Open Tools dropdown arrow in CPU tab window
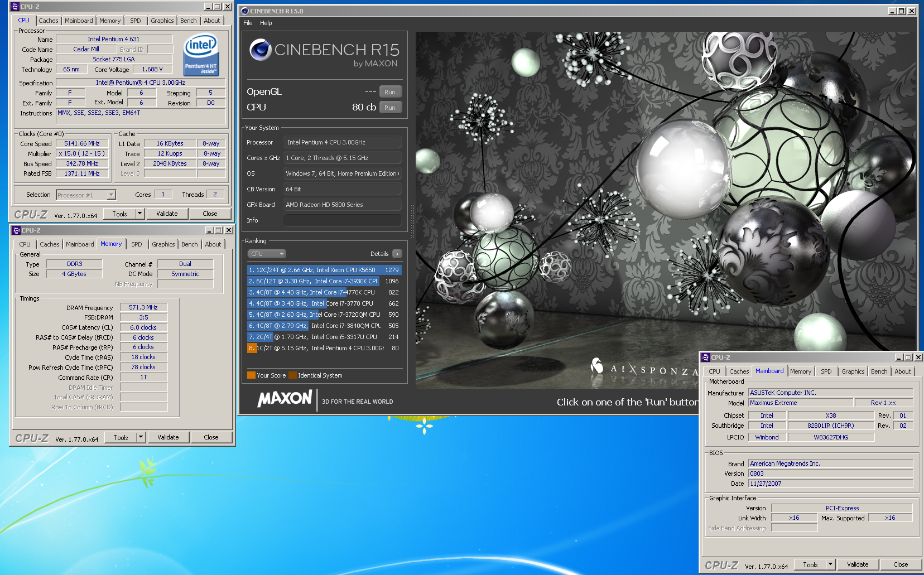Viewport: 924px width, 575px height. point(139,214)
